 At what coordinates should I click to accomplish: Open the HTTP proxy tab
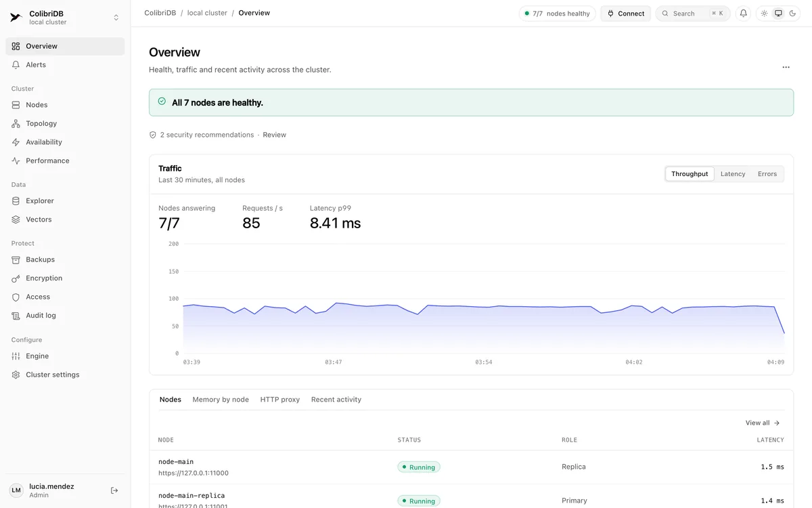[280, 400]
